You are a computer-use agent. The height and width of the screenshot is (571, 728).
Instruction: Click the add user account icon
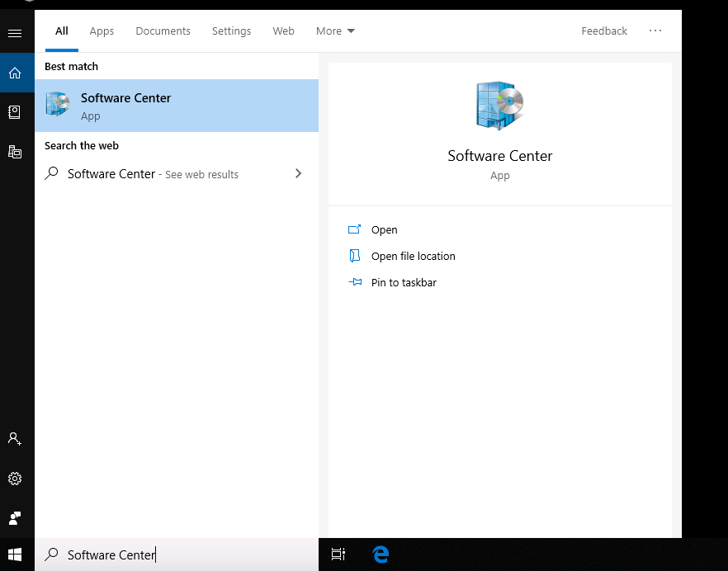[x=15, y=439]
